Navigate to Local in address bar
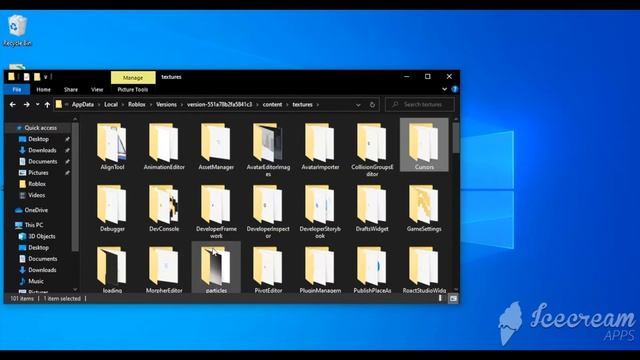This screenshot has height=360, width=640. pyautogui.click(x=111, y=105)
